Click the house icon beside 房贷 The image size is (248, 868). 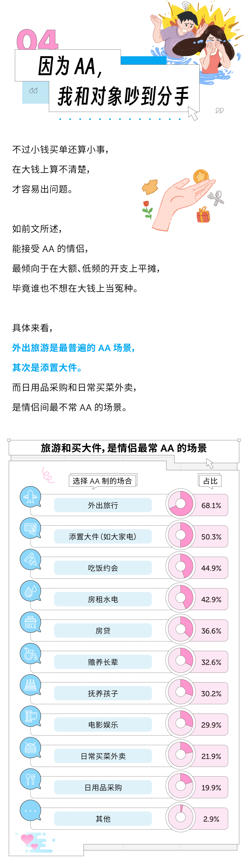[x=30, y=622]
